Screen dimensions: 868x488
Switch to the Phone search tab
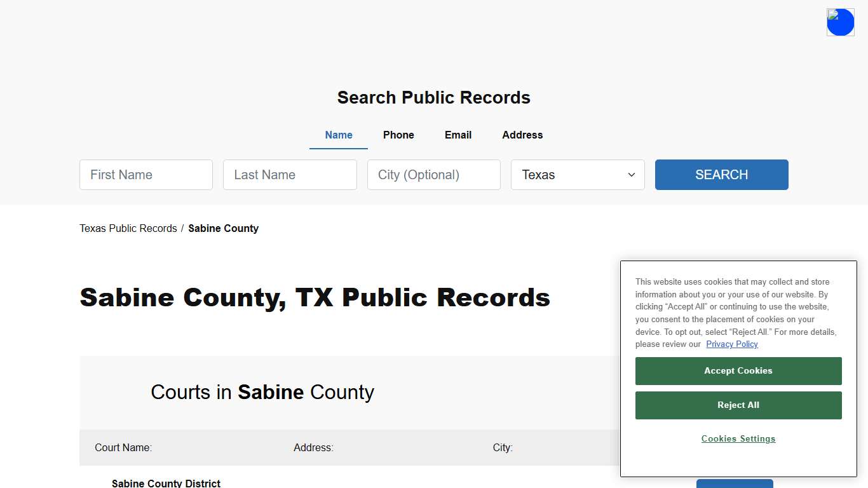398,135
